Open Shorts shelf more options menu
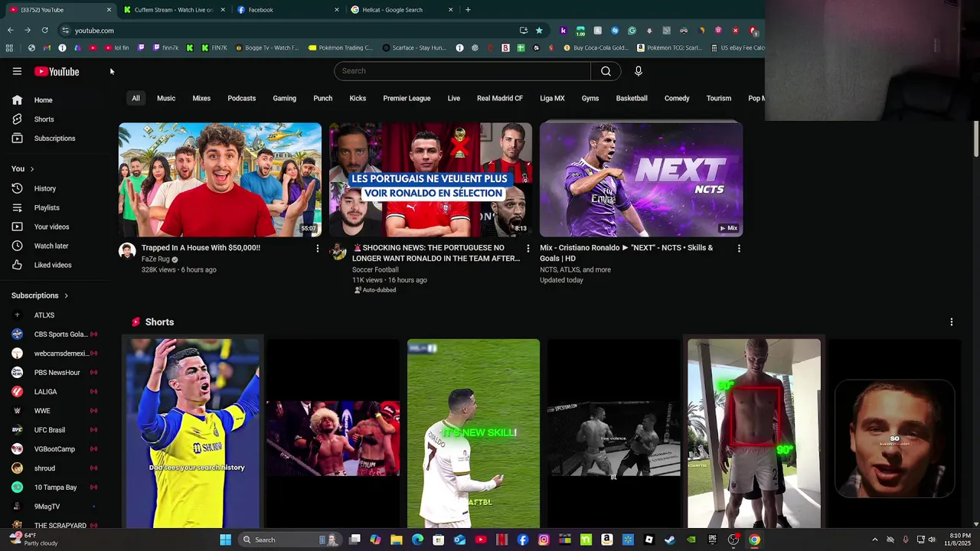 click(x=952, y=322)
